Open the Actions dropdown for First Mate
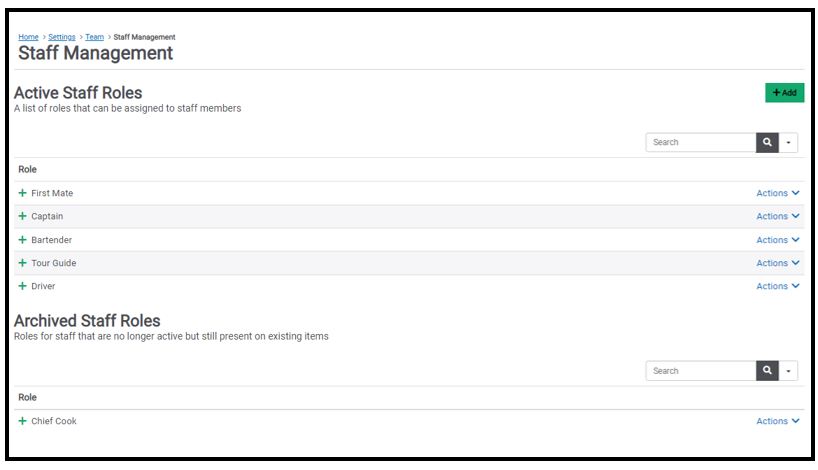The image size is (818, 470). (778, 193)
